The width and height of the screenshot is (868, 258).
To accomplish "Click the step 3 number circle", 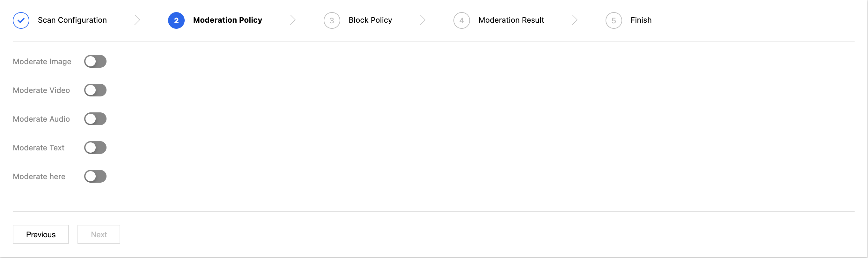I will point(332,20).
